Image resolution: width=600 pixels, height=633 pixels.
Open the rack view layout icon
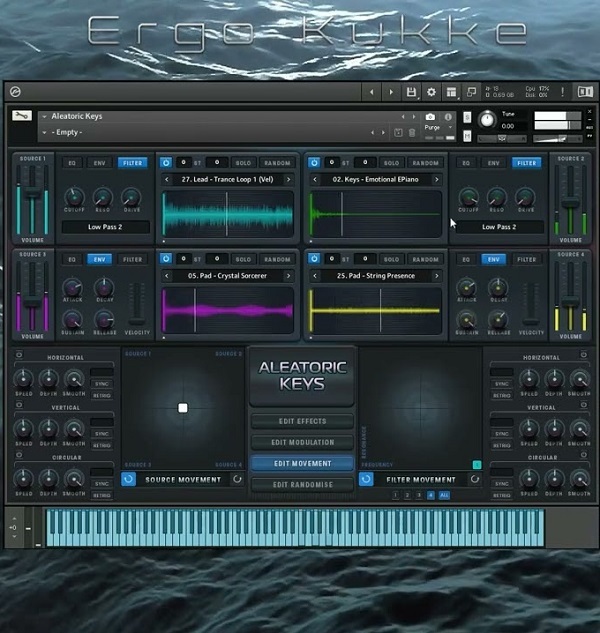451,92
